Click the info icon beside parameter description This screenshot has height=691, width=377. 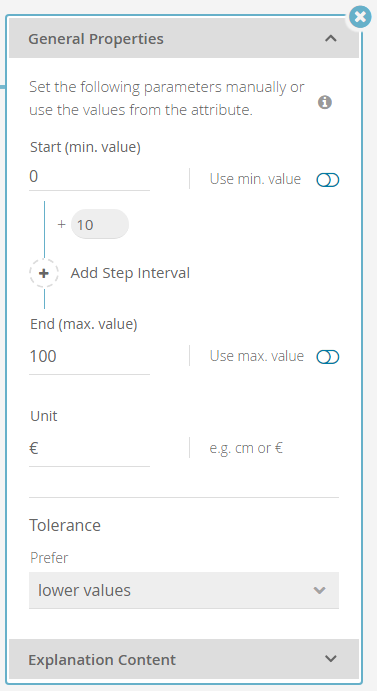(325, 103)
